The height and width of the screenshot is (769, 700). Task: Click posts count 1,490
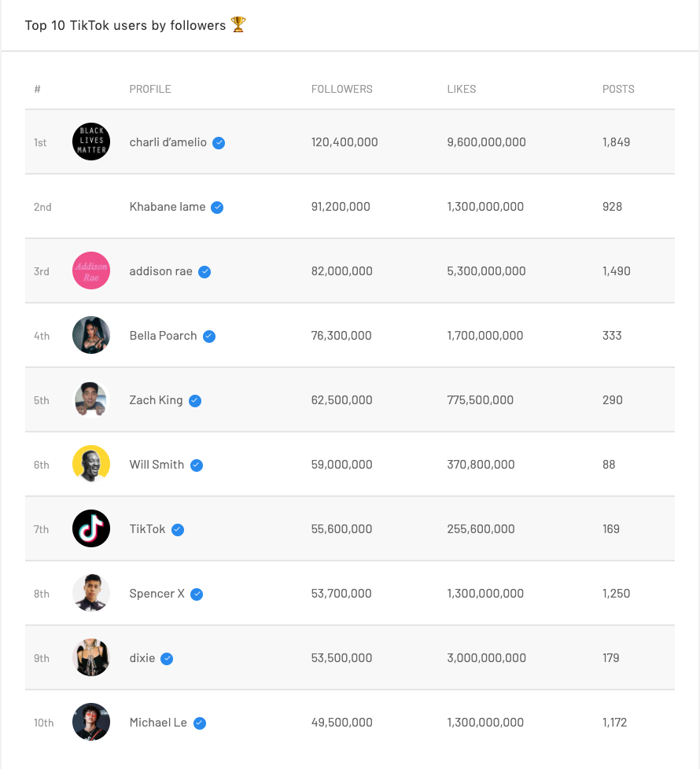pos(616,271)
